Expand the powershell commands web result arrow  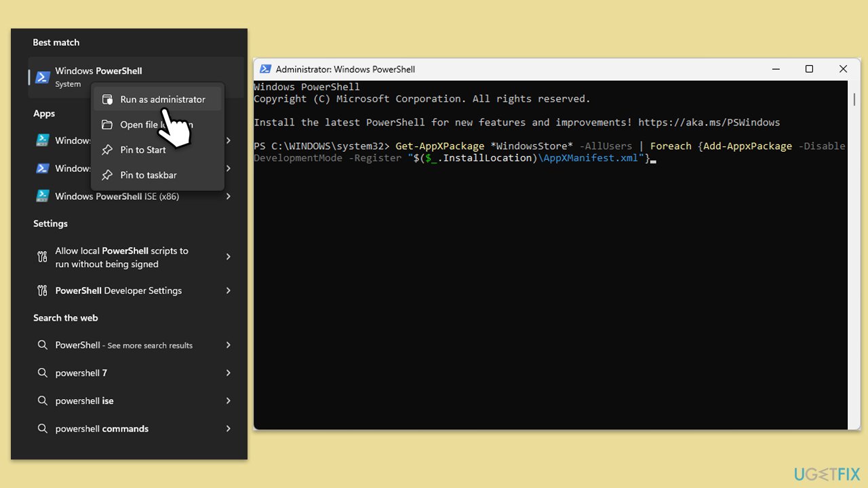pyautogui.click(x=229, y=428)
